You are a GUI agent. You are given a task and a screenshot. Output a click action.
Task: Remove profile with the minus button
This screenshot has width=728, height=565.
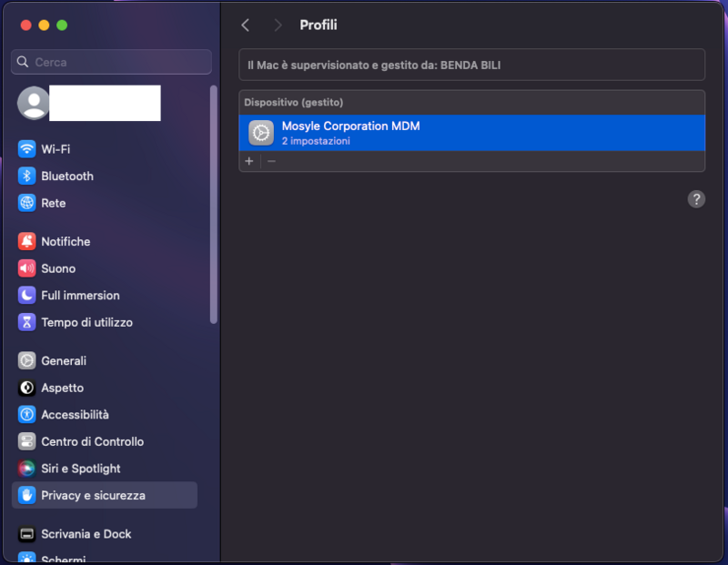(x=271, y=161)
